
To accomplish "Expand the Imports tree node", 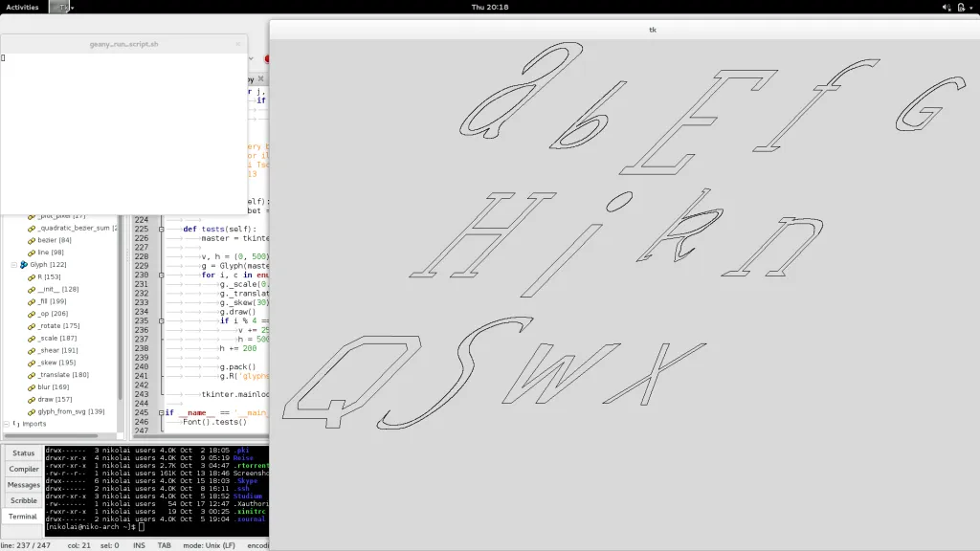I will point(7,424).
